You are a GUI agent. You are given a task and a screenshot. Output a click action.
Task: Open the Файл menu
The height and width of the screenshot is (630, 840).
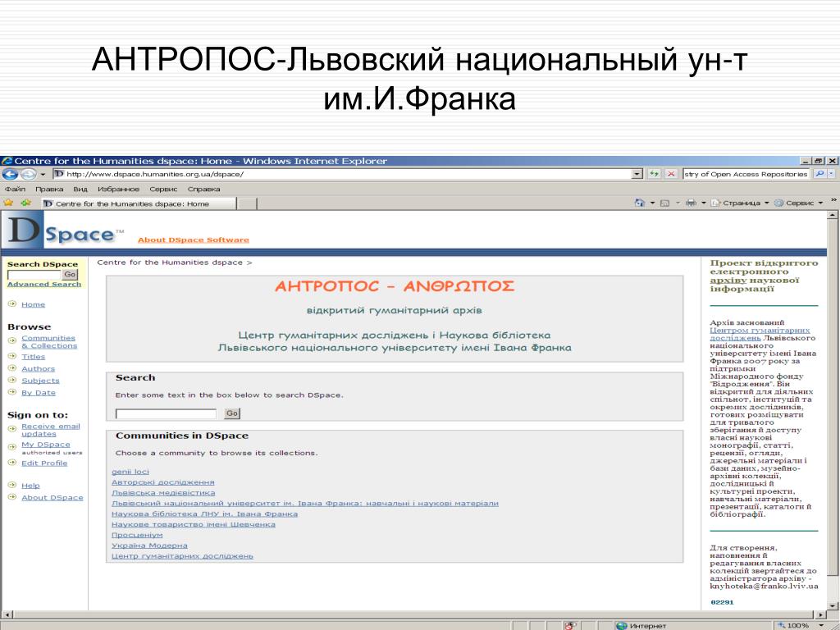click(x=15, y=189)
